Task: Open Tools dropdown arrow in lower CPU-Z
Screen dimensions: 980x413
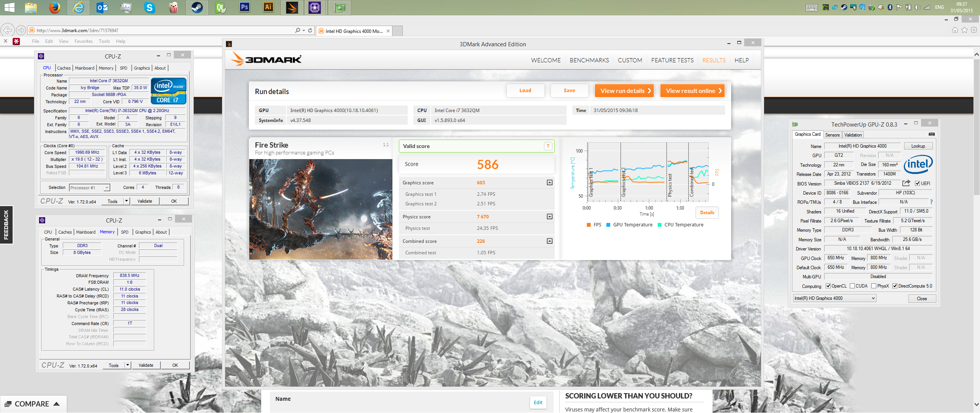Action: (x=127, y=365)
